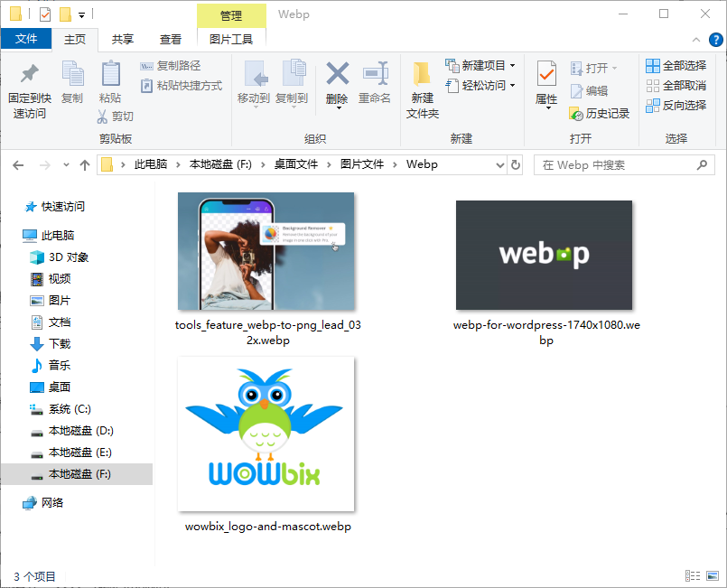The height and width of the screenshot is (588, 727).
Task: Click the Paste clipboard icon
Action: tap(111, 73)
